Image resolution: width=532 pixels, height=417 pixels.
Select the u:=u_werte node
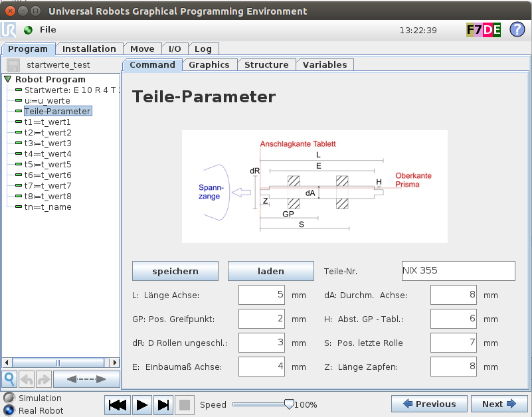43,101
